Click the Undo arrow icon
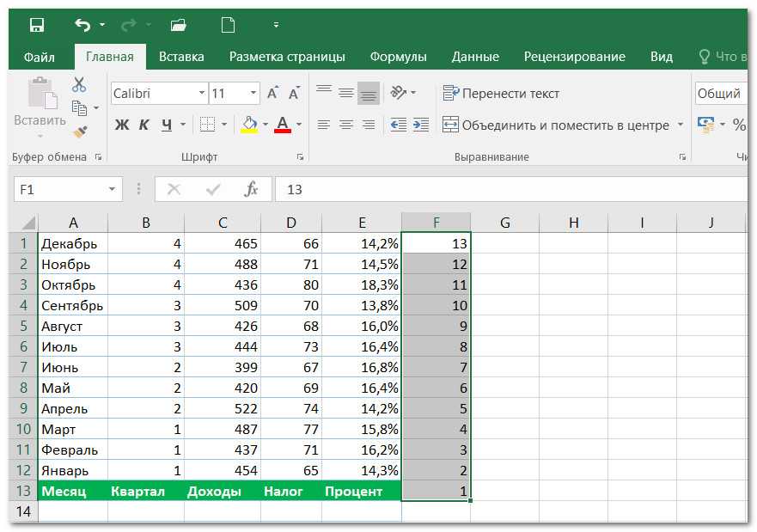Image resolution: width=757 pixels, height=532 pixels. coord(82,24)
